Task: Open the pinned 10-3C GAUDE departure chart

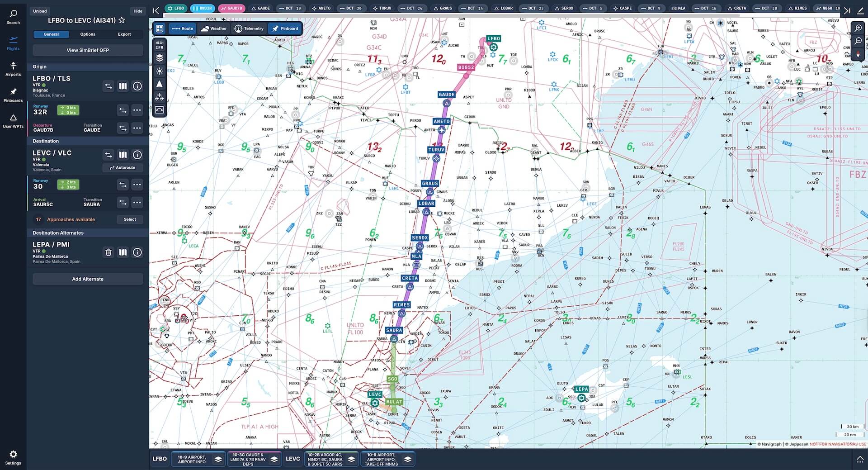Action: (x=248, y=459)
